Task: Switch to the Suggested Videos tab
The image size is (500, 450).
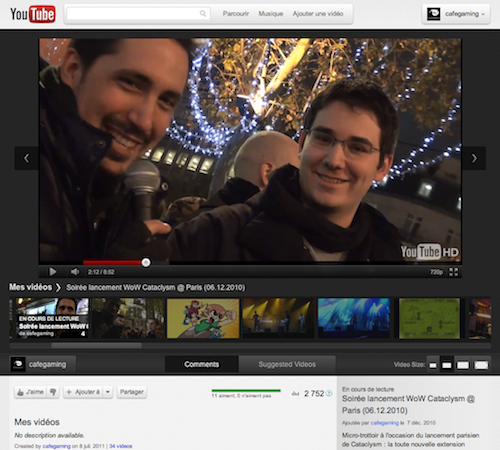Action: (287, 364)
